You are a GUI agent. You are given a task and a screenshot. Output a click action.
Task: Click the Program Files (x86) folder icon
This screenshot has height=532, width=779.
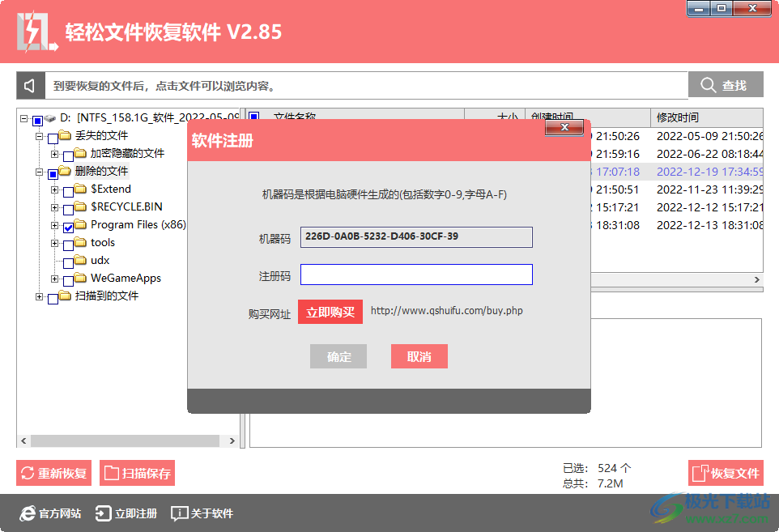(80, 224)
